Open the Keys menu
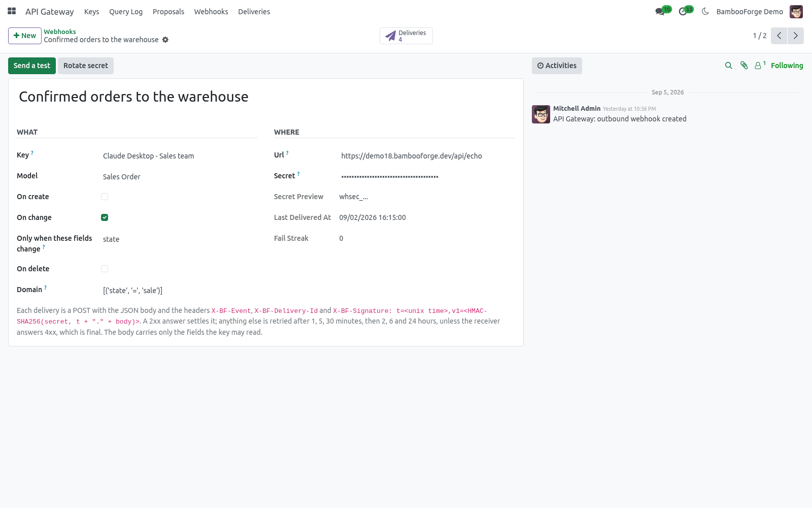Image resolution: width=812 pixels, height=508 pixels. pos(92,11)
